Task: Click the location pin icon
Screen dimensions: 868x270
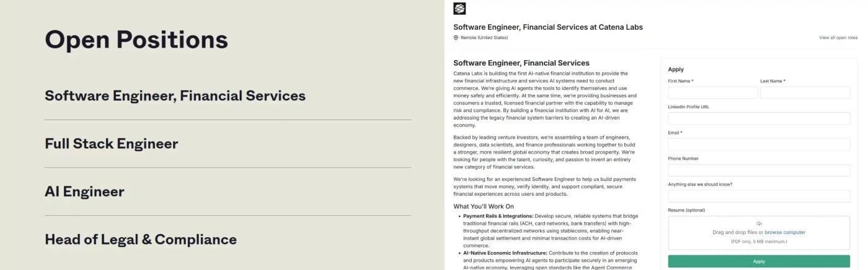Action: [x=456, y=38]
